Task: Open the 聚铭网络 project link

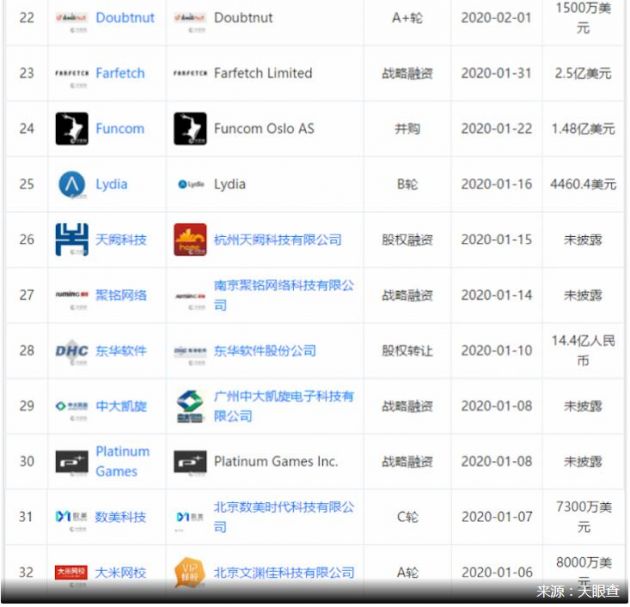Action: [121, 295]
